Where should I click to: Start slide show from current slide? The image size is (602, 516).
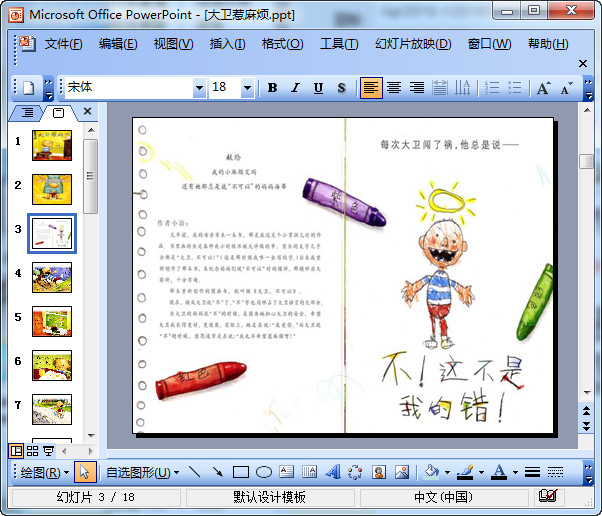48,451
